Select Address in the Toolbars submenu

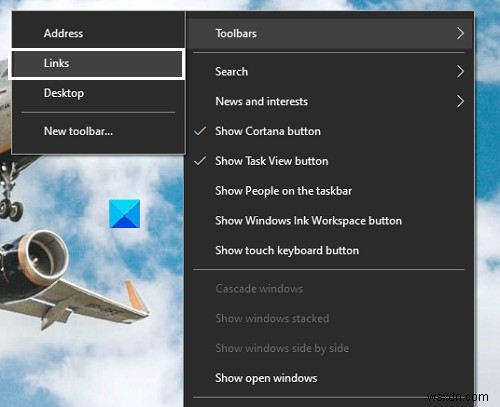coord(98,33)
